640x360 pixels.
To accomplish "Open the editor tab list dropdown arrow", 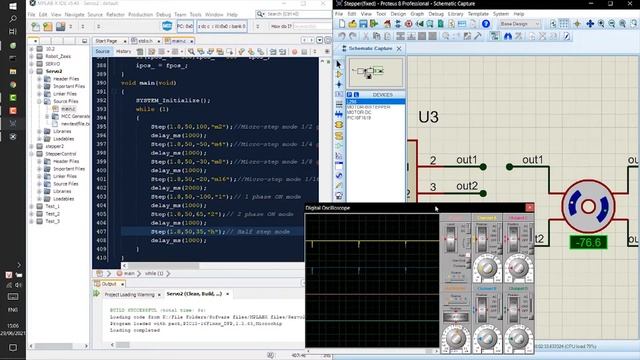I will tap(320, 40).
